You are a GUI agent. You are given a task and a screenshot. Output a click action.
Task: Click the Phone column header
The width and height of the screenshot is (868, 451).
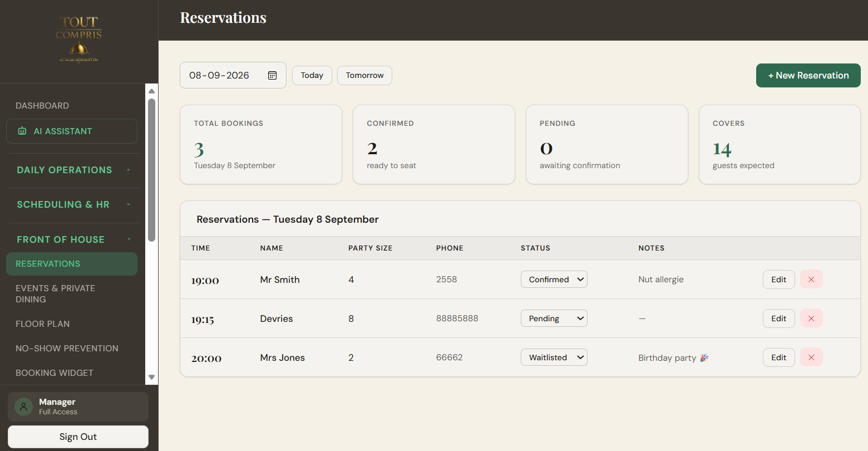pos(450,248)
